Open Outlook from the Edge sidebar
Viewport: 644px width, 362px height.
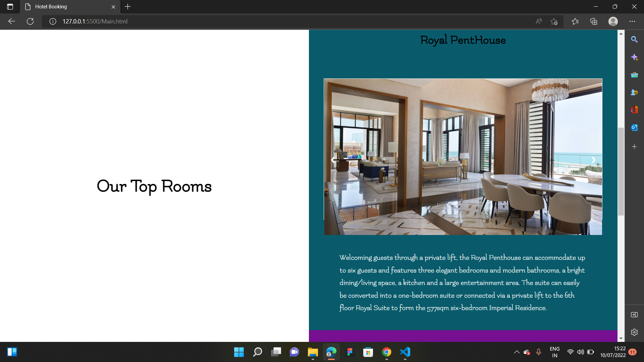[x=634, y=127]
